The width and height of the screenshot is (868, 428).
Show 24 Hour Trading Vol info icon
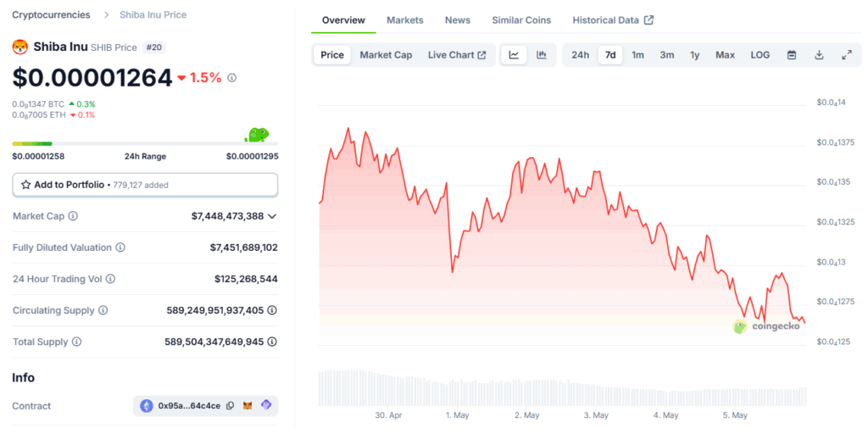click(x=111, y=279)
